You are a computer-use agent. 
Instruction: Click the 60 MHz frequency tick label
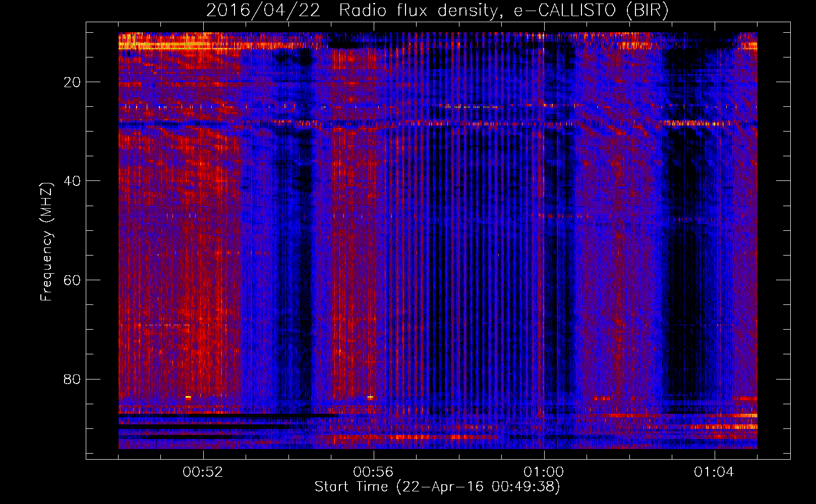[73, 280]
